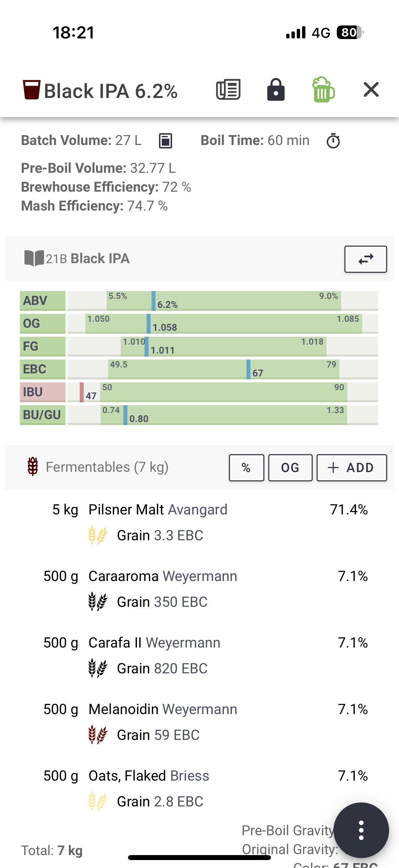Toggle fermentables OG mode

[290, 468]
